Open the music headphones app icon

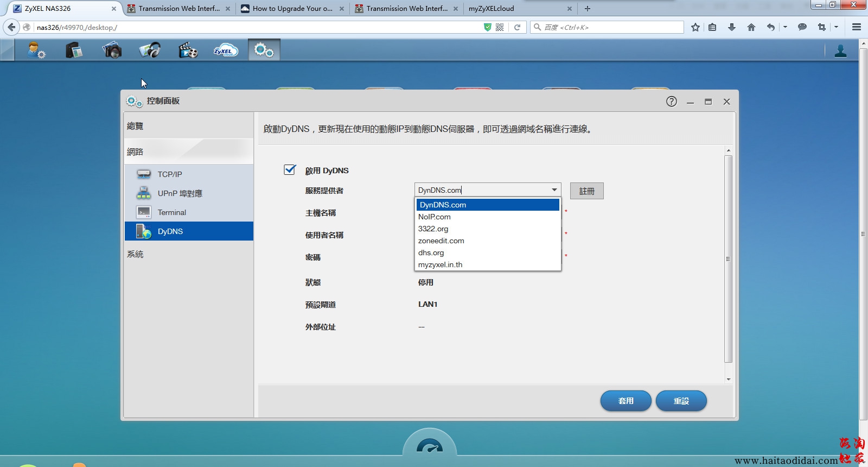pos(150,50)
